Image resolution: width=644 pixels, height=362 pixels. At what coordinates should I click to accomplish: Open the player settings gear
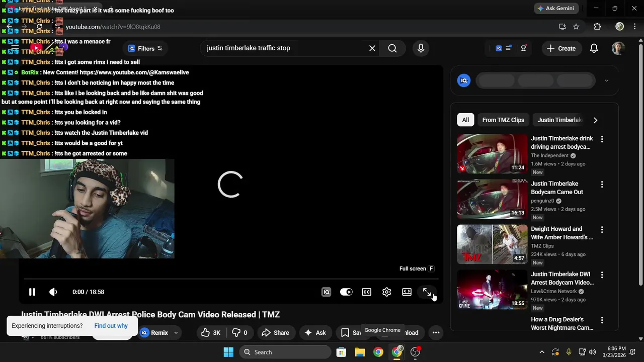[386, 292]
